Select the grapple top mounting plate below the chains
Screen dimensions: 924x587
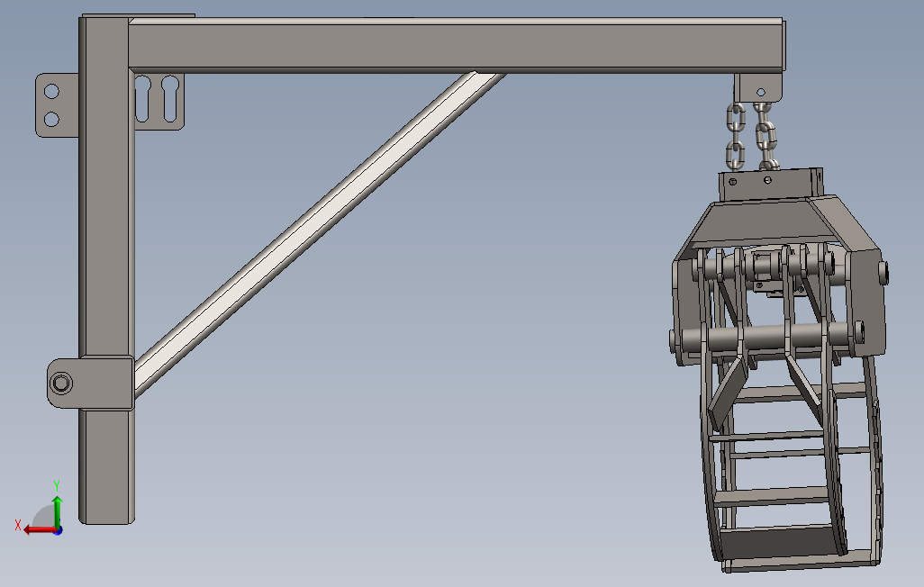click(771, 185)
